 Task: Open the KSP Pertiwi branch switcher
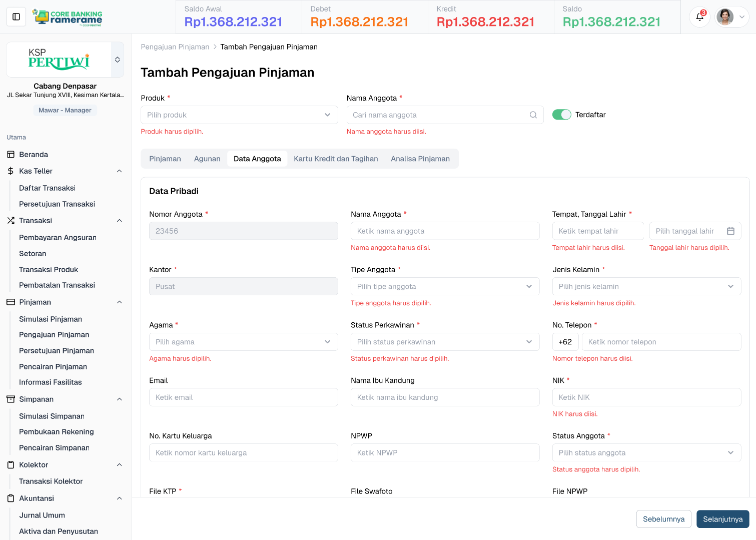(117, 60)
